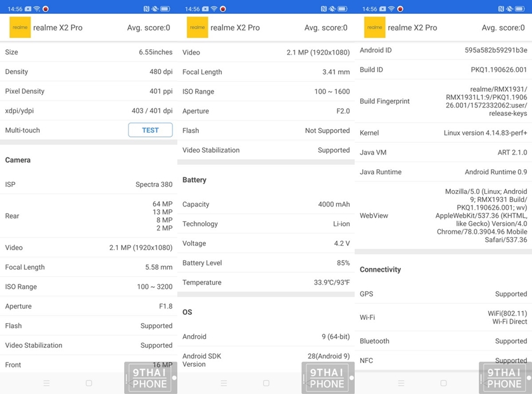The width and height of the screenshot is (532, 394).
Task: Select the Density value "480 dpi"
Action: [161, 72]
